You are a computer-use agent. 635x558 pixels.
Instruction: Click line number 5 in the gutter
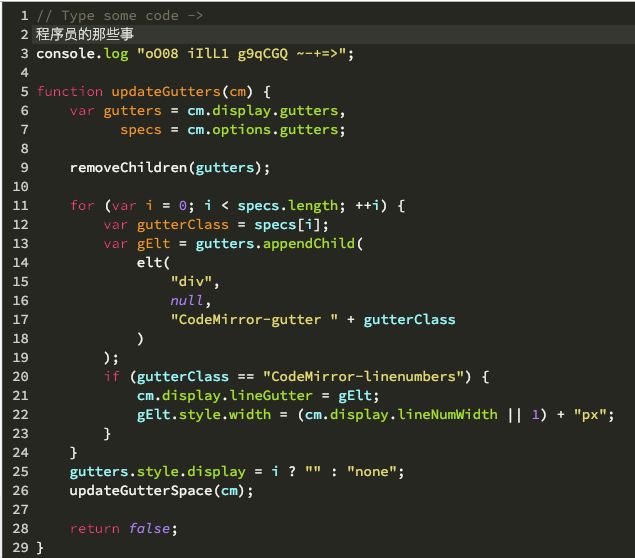point(24,92)
